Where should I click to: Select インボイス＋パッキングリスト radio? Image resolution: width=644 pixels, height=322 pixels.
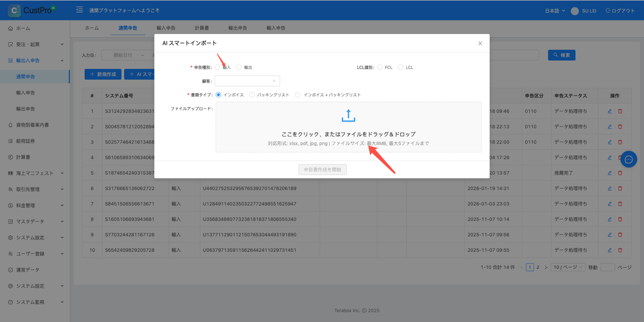pos(298,94)
